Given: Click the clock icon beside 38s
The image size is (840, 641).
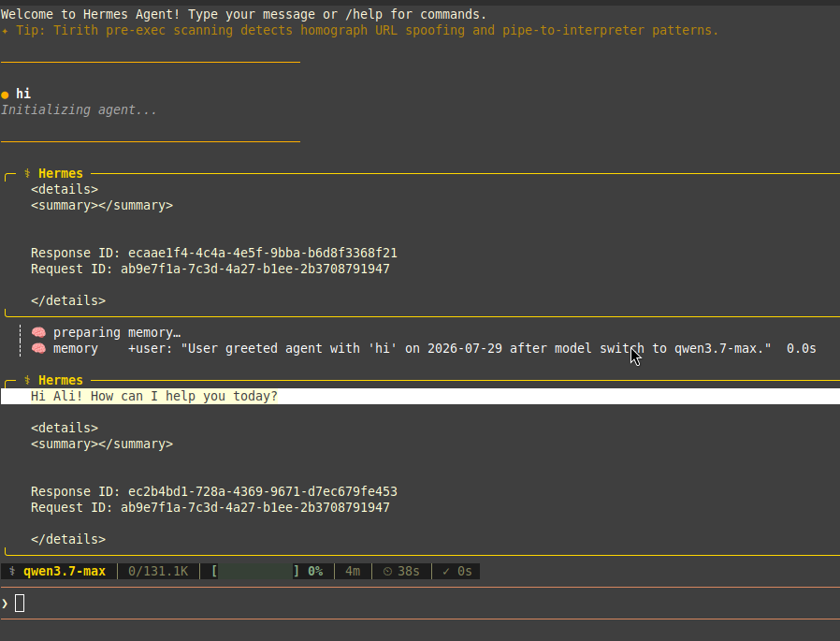Looking at the screenshot, I should pos(387,572).
